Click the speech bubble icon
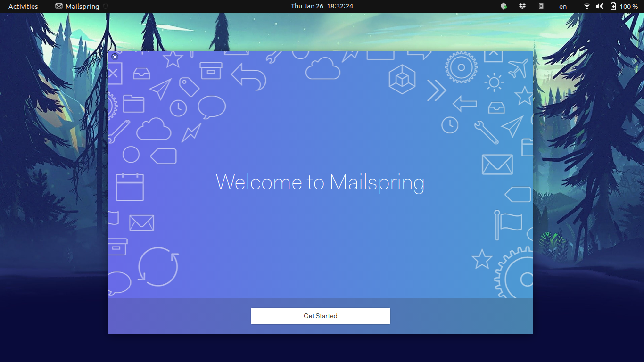 (x=210, y=107)
